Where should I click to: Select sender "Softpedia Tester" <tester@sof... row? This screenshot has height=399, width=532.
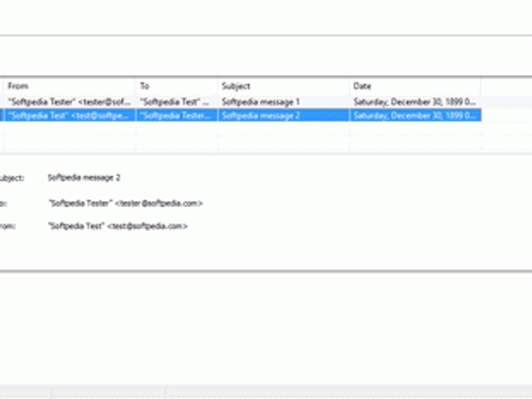tap(69, 102)
